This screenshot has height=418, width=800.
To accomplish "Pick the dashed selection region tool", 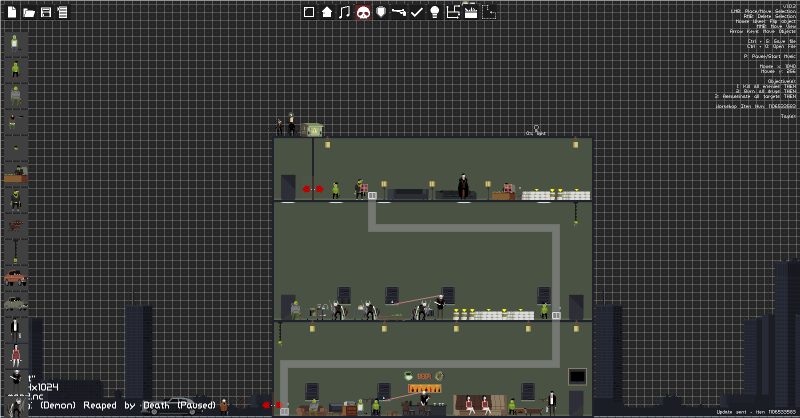I will pyautogui.click(x=489, y=12).
